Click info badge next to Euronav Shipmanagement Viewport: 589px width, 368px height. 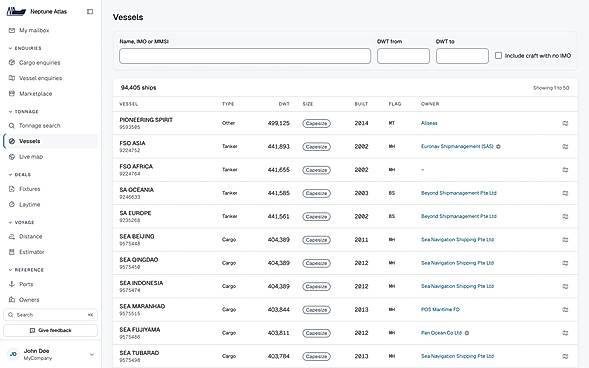[498, 146]
